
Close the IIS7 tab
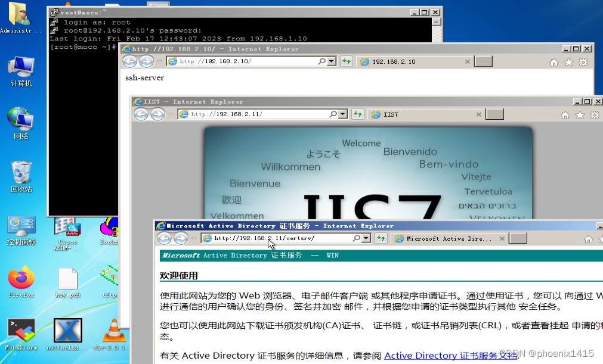point(479,114)
